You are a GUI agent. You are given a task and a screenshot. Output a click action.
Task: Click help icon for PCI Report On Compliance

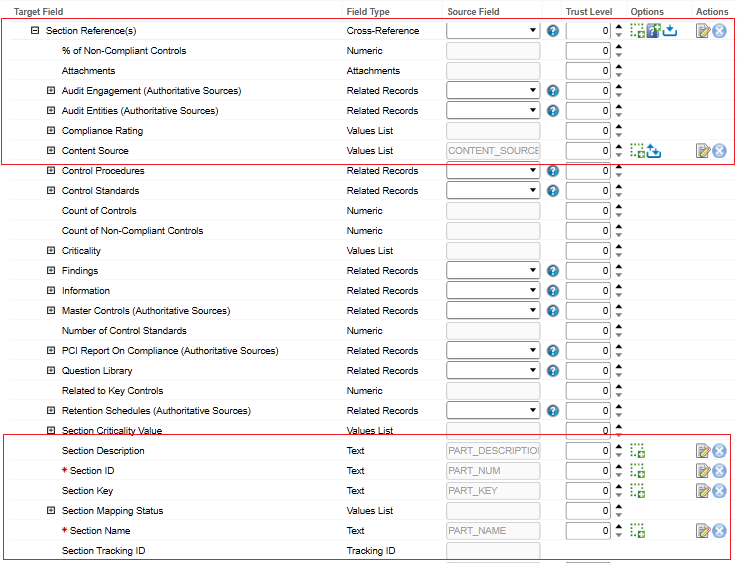(553, 351)
